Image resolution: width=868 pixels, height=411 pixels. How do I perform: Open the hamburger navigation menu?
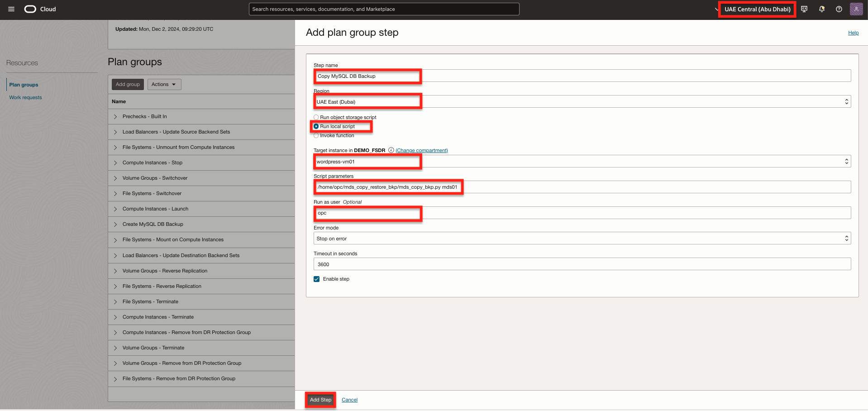[11, 9]
